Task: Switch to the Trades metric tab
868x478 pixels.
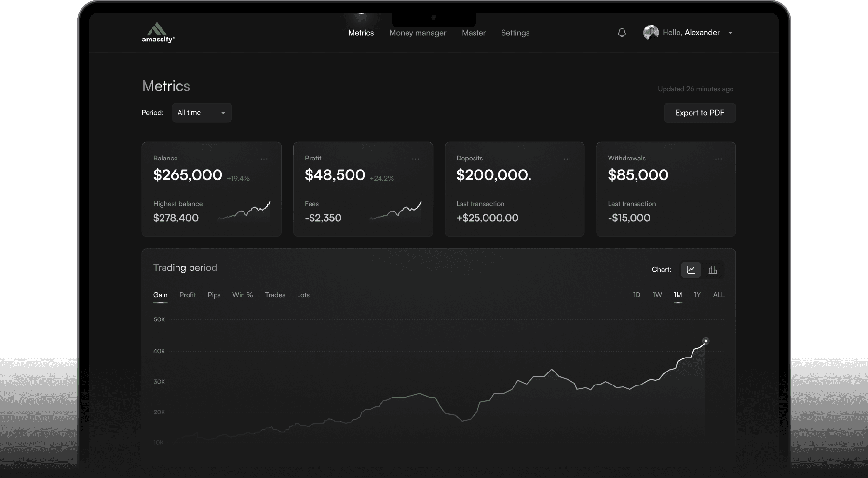Action: [275, 295]
